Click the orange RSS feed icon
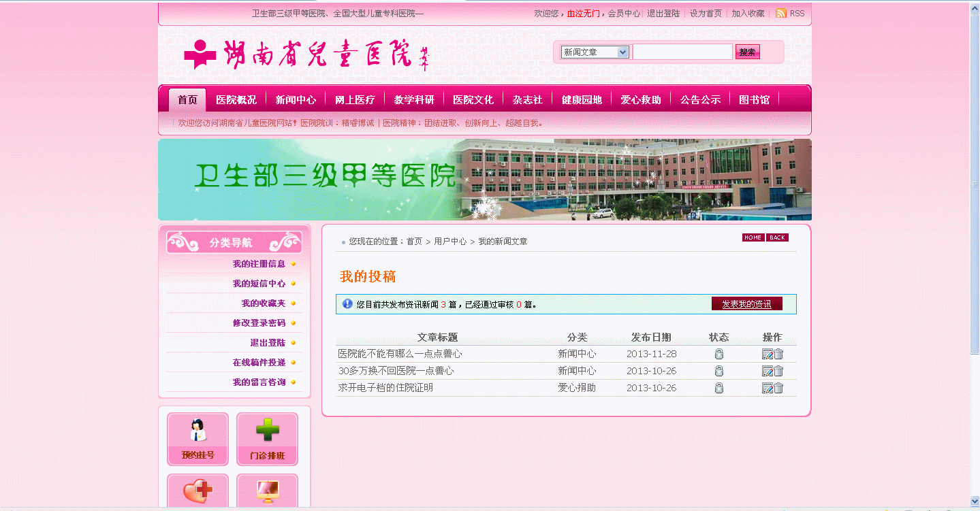980x511 pixels. [x=781, y=13]
